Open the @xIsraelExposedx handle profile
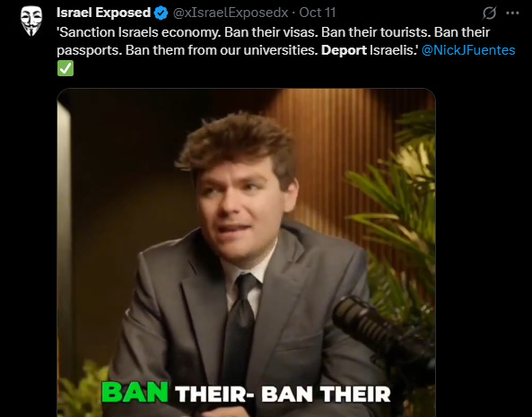532x417 pixels. click(231, 13)
